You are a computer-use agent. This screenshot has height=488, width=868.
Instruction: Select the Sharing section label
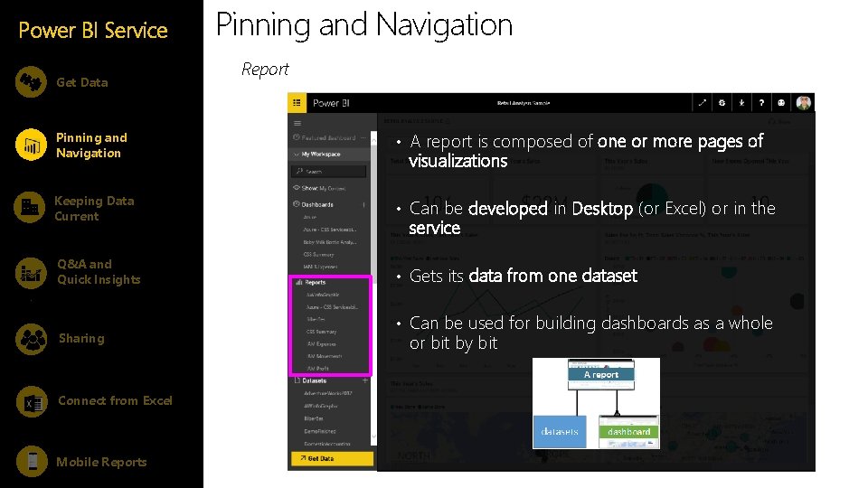pos(81,338)
